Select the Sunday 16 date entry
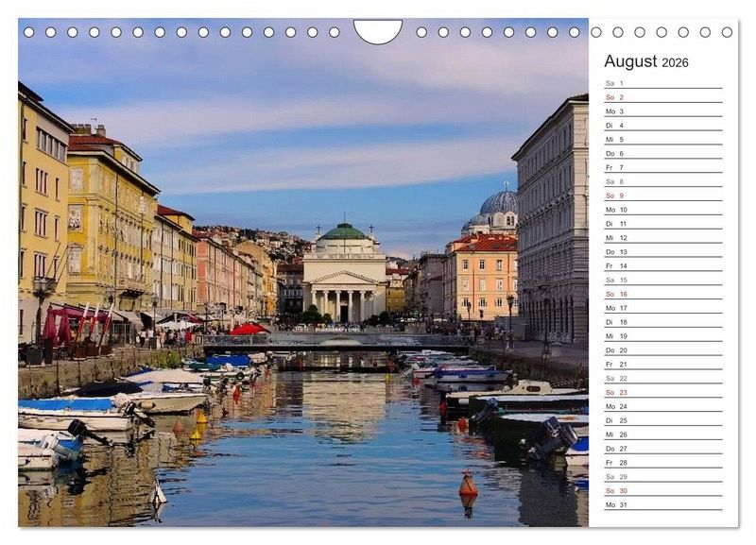Viewport: 756px width, 545px height. point(661,294)
